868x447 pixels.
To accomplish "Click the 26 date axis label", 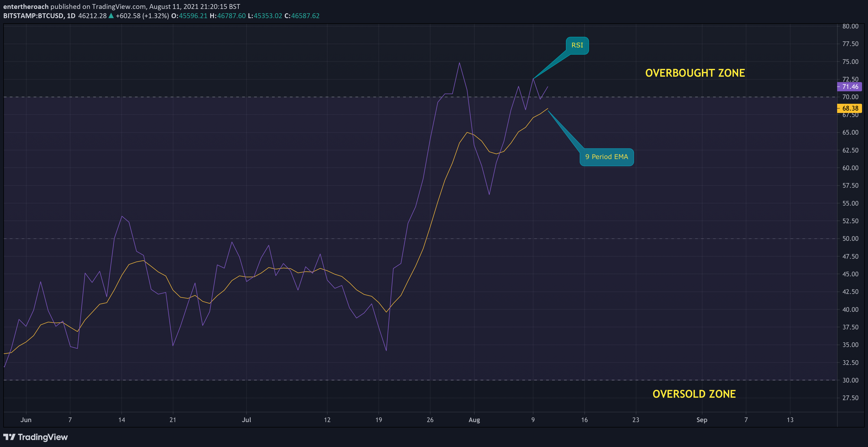I will click(430, 420).
